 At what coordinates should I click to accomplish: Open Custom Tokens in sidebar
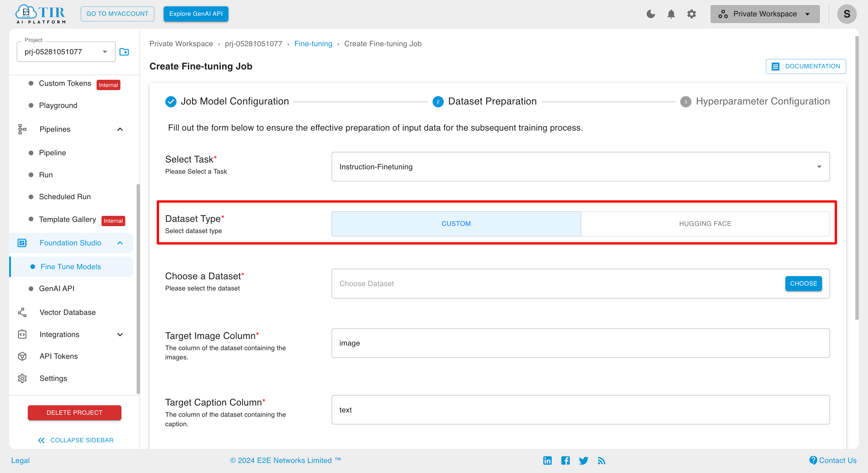click(65, 83)
